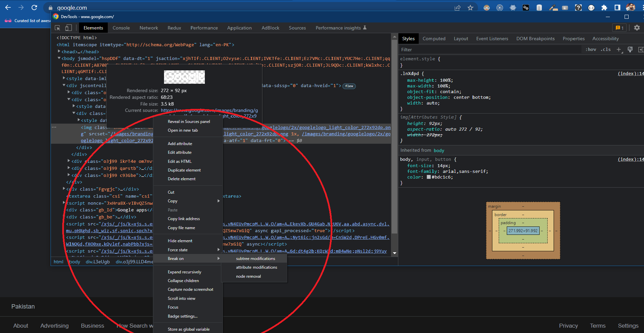Click the #bdc1c6 color swatch

[429, 177]
